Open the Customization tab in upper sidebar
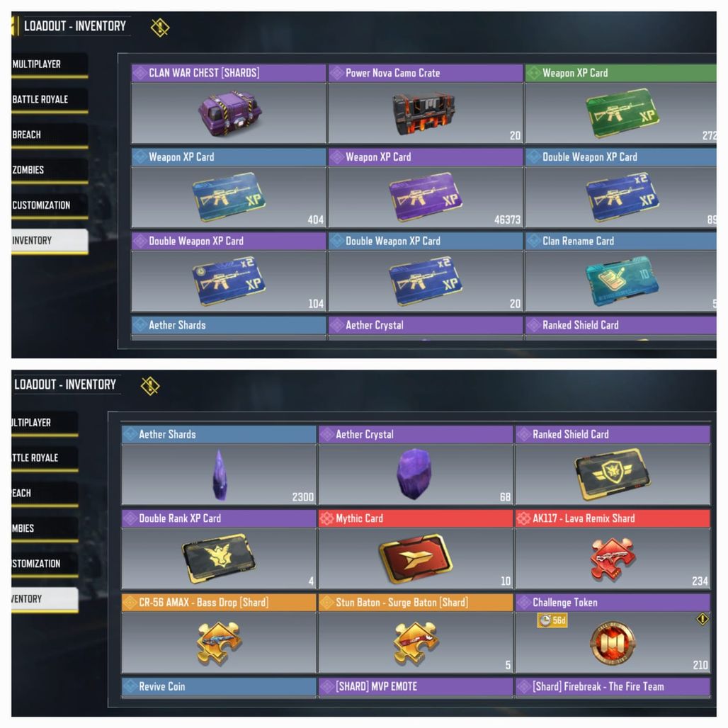The width and height of the screenshot is (728, 728). tap(50, 205)
